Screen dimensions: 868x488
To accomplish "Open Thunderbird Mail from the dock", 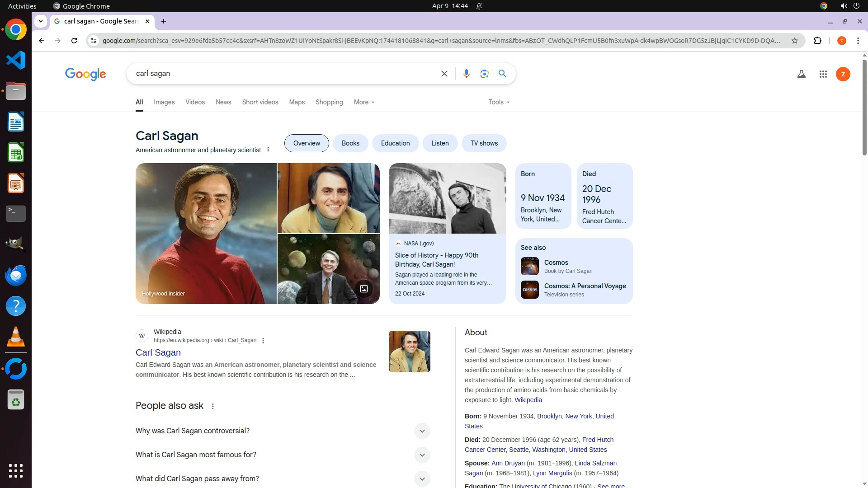I will click(16, 275).
